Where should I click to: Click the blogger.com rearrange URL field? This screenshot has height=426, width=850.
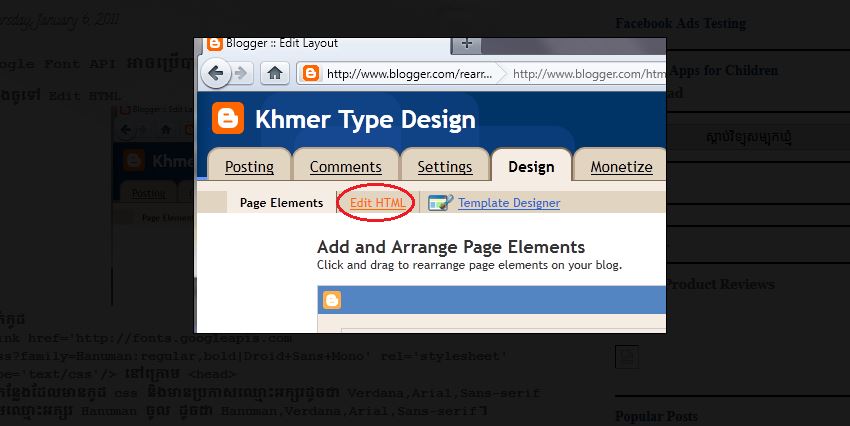(409, 73)
